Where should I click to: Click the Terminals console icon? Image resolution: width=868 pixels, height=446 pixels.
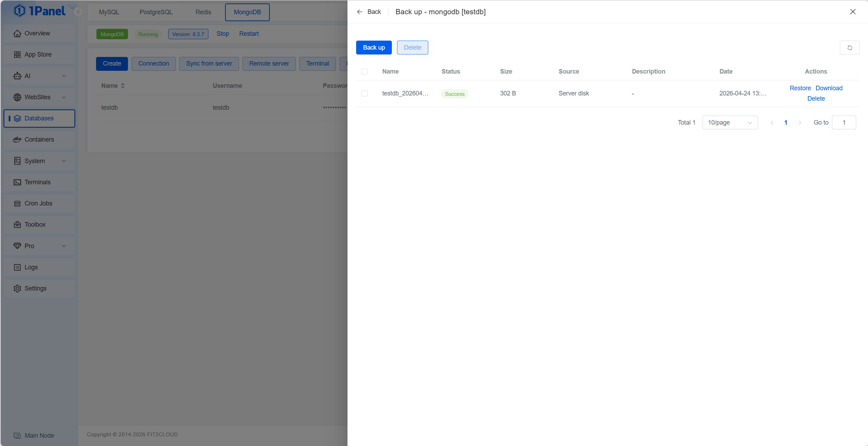tap(17, 182)
